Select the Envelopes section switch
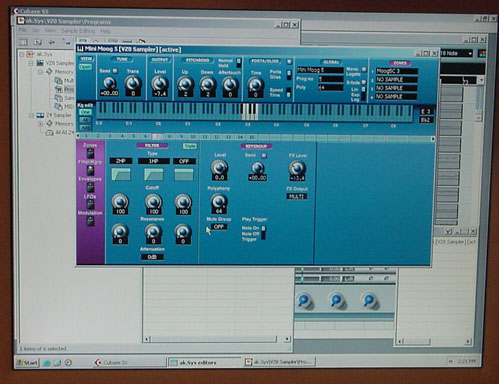The width and height of the screenshot is (499, 384). (90, 187)
